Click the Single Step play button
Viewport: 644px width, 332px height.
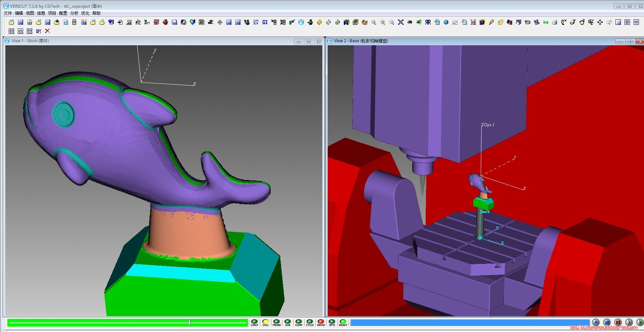[x=629, y=323]
